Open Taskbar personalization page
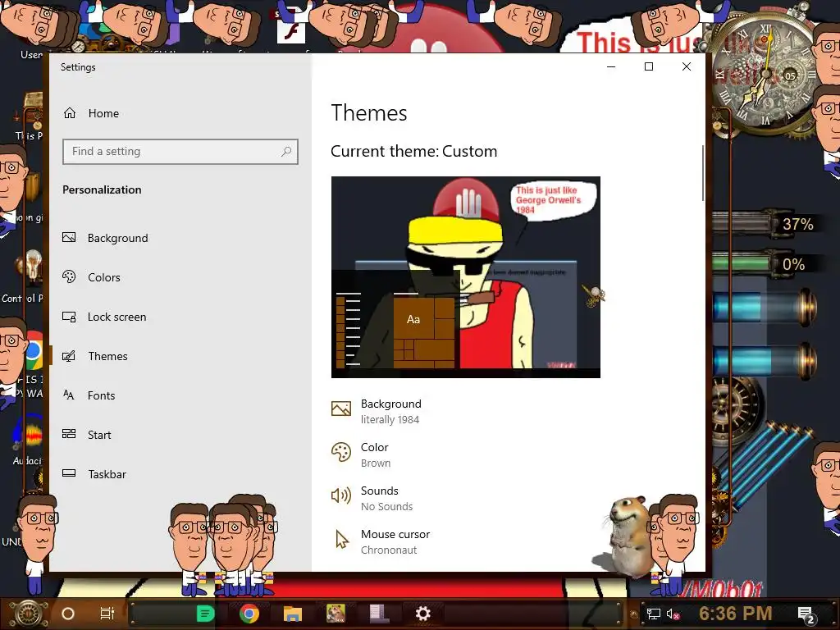The image size is (840, 630). 94,474
